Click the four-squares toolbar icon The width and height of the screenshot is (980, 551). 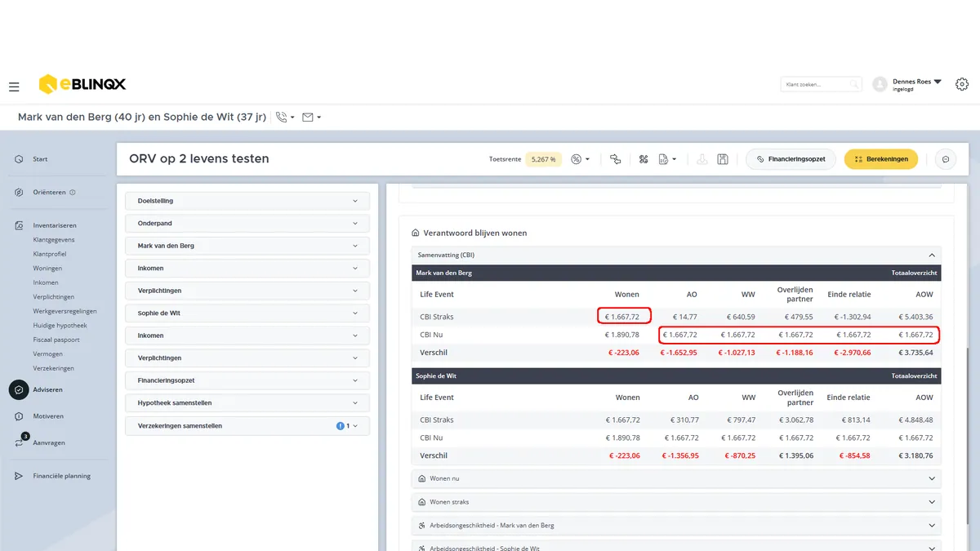(x=644, y=159)
